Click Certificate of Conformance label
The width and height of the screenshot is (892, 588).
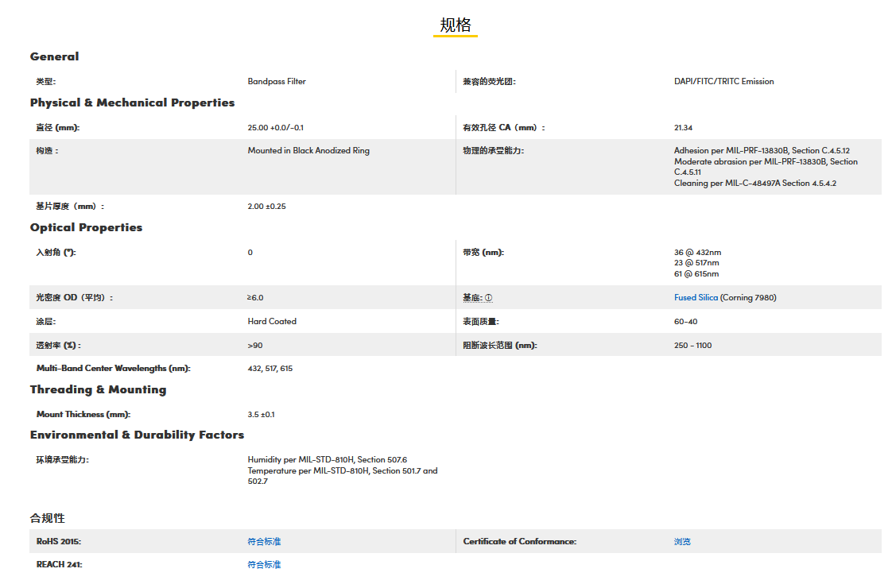point(520,541)
